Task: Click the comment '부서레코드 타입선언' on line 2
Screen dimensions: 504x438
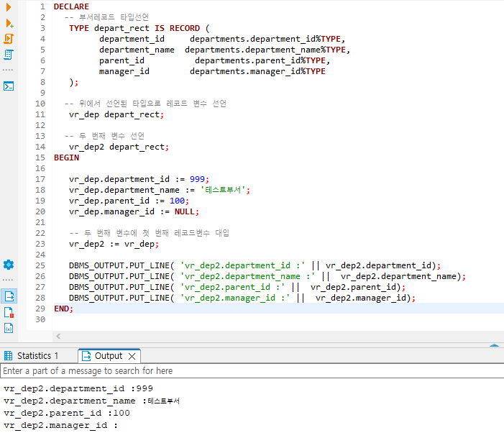Action: (x=114, y=17)
